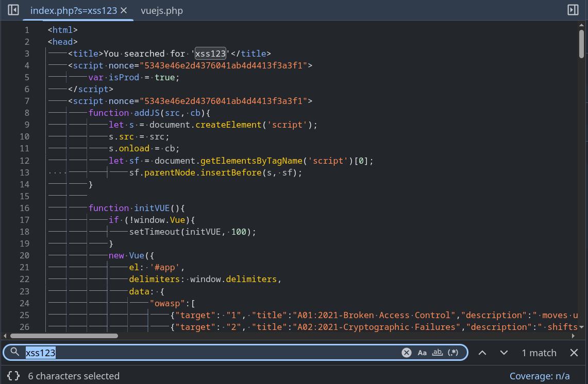Switch to the vuejs.php tab
The height and width of the screenshot is (384, 588).
click(161, 10)
